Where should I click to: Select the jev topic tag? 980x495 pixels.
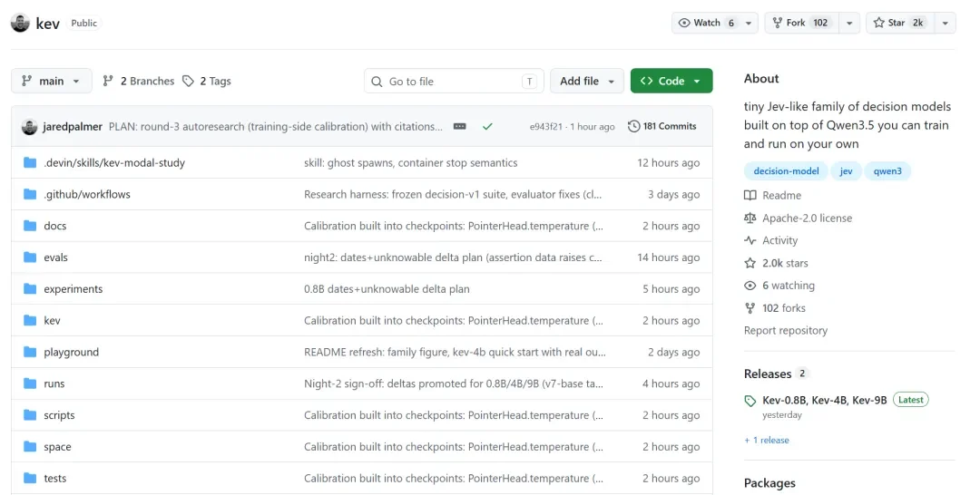point(846,171)
